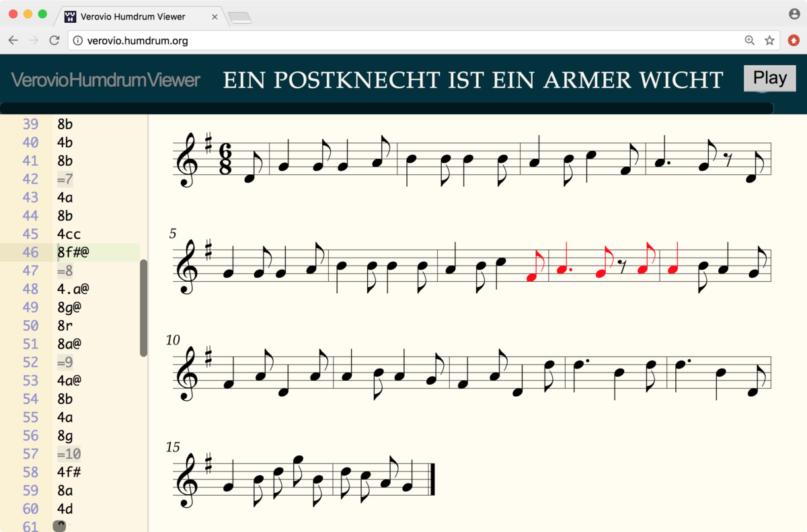Click the highlighted line 8f#@ in editor
Viewport: 807px width, 532px height.
point(73,252)
